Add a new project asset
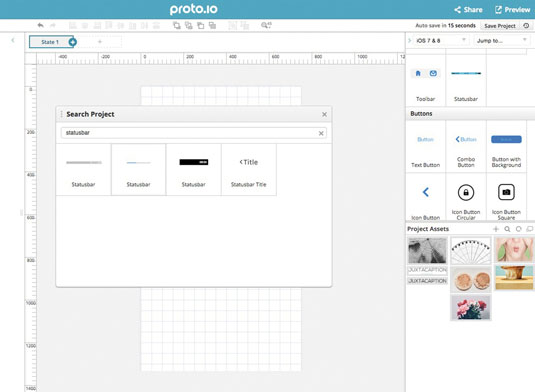 pos(496,229)
